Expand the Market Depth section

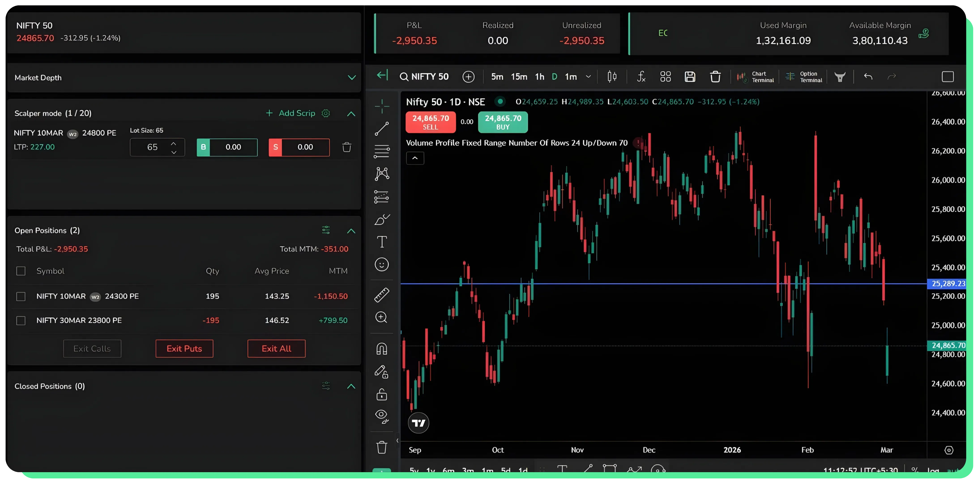coord(351,78)
